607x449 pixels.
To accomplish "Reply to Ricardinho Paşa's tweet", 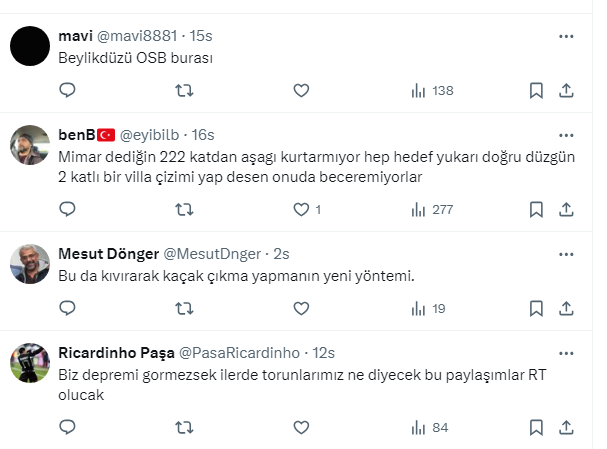I will (x=67, y=427).
